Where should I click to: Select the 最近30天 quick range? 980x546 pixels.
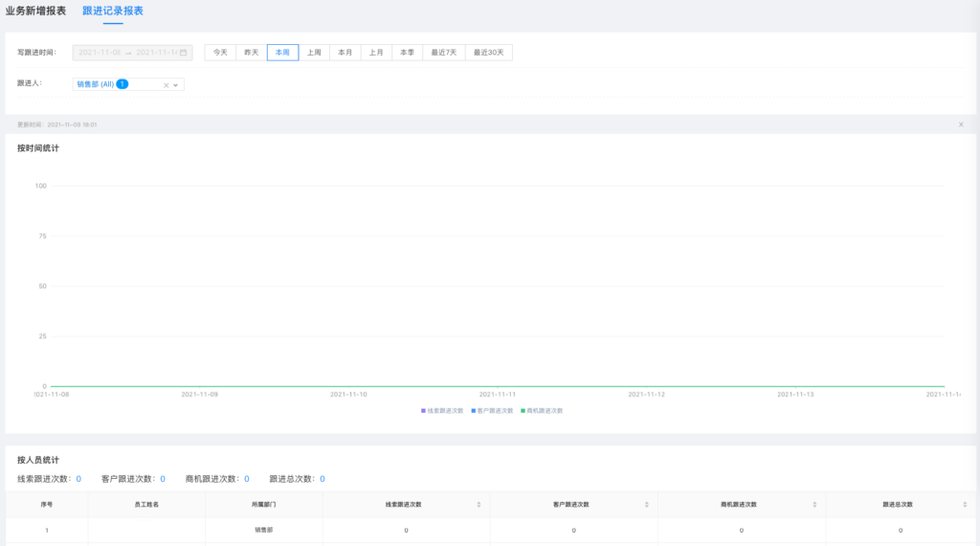click(488, 53)
